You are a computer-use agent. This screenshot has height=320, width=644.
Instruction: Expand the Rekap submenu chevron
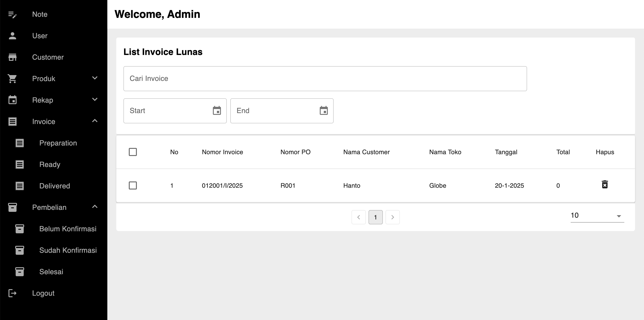click(95, 99)
